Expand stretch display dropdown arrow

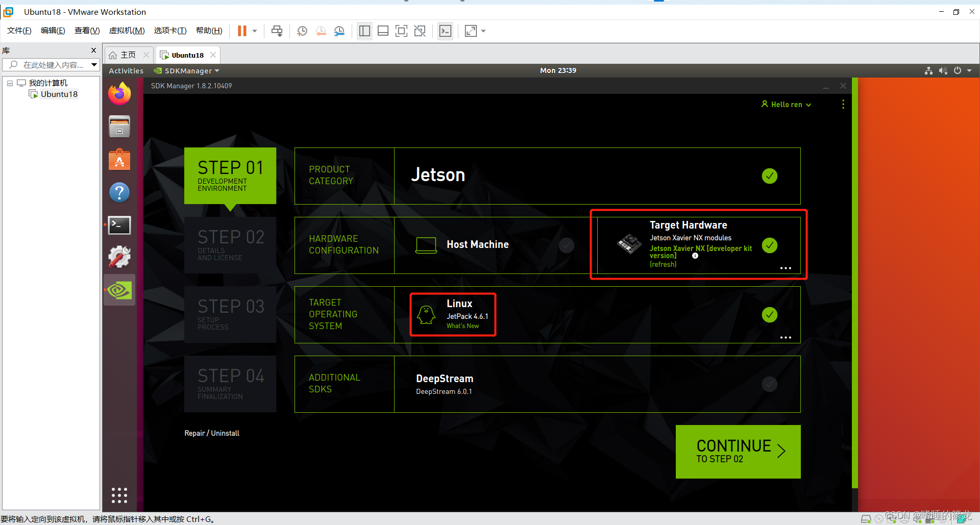click(x=483, y=31)
